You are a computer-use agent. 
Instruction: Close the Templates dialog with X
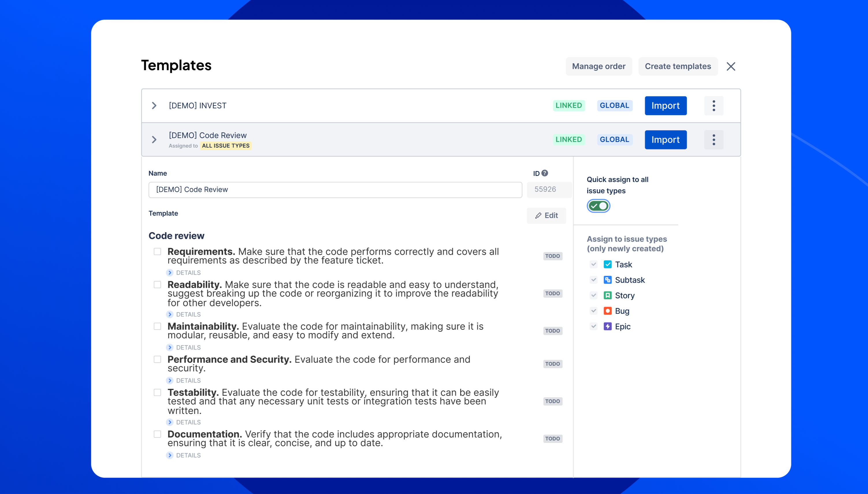coord(731,66)
